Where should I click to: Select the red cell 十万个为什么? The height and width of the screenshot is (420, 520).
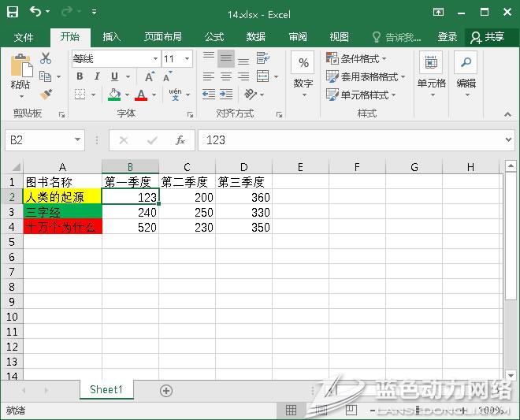click(x=62, y=227)
